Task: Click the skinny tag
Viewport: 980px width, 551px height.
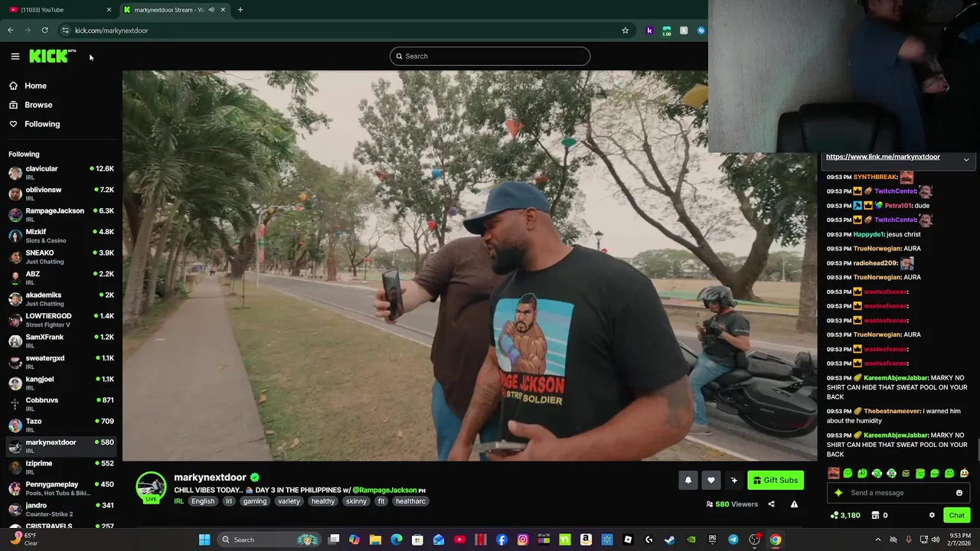Action: point(356,501)
